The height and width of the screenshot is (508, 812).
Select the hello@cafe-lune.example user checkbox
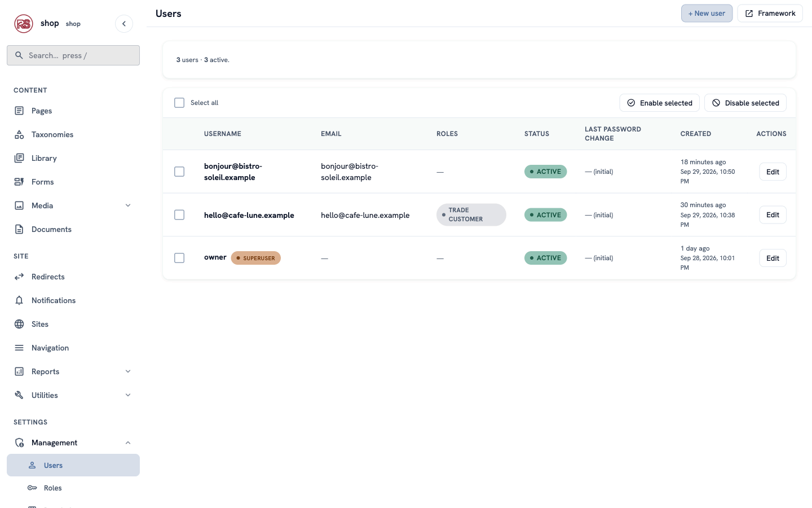tap(179, 215)
